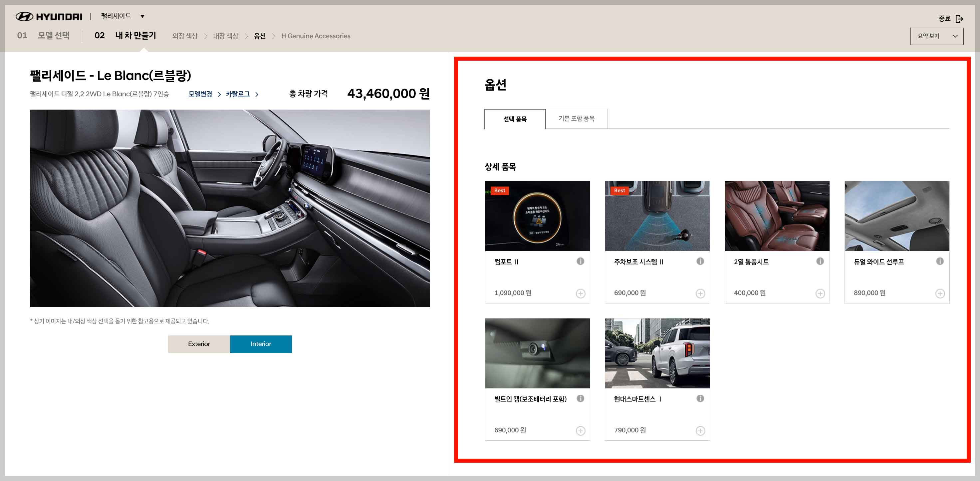Click the 종료 exit icon
980x481 pixels.
point(959,19)
